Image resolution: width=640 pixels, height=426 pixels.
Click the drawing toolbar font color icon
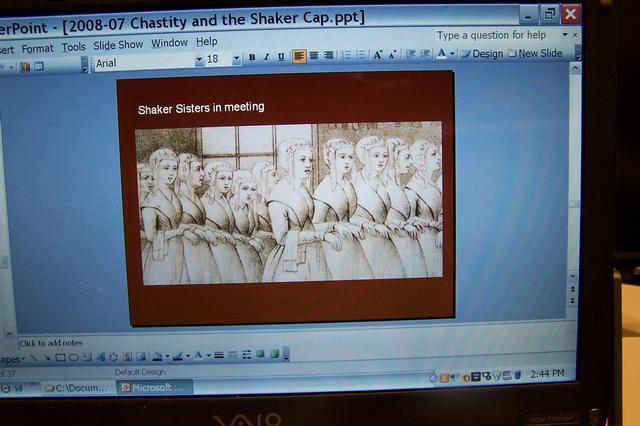click(x=198, y=355)
